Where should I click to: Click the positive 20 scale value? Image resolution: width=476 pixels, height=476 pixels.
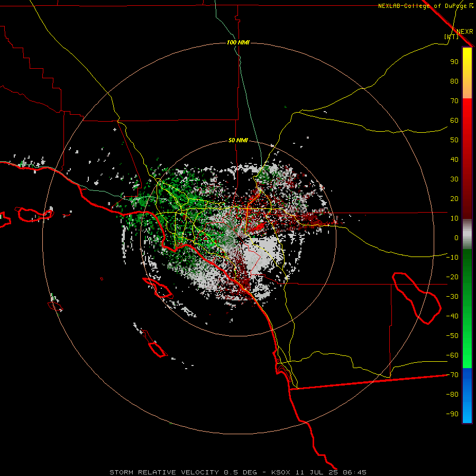point(454,199)
